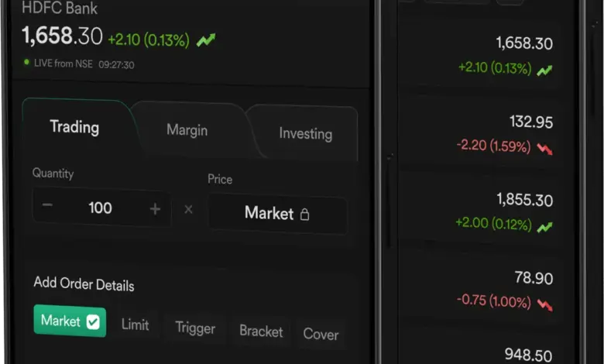Open the Margin tab
This screenshot has width=604, height=364.
click(187, 130)
